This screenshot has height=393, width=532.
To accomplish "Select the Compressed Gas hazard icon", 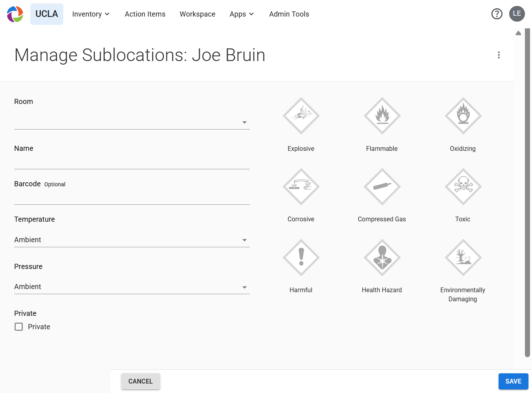I will (382, 187).
